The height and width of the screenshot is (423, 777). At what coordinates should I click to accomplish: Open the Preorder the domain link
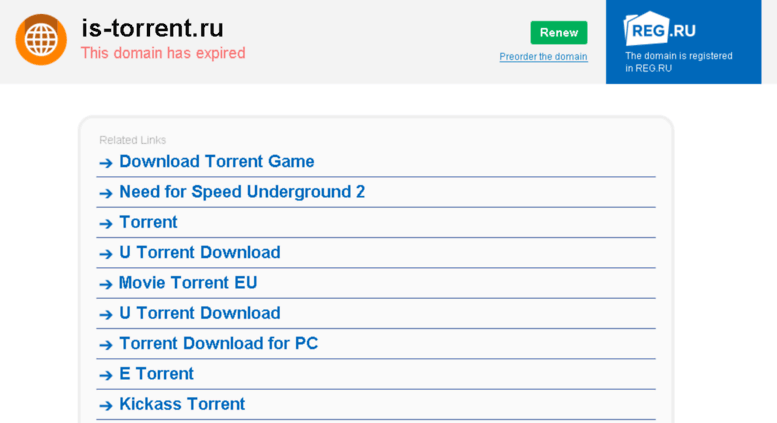tap(543, 56)
